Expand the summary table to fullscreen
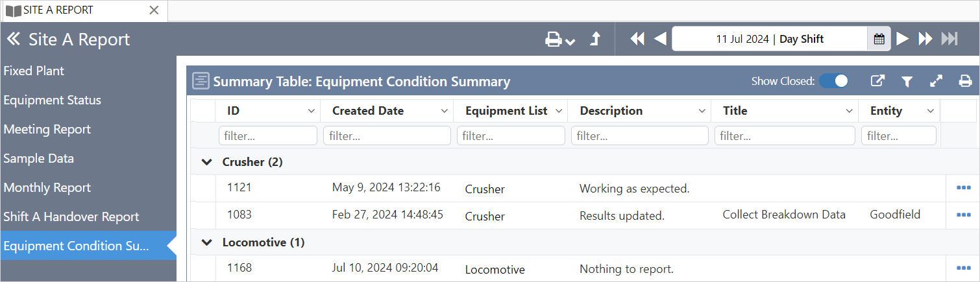 936,81
